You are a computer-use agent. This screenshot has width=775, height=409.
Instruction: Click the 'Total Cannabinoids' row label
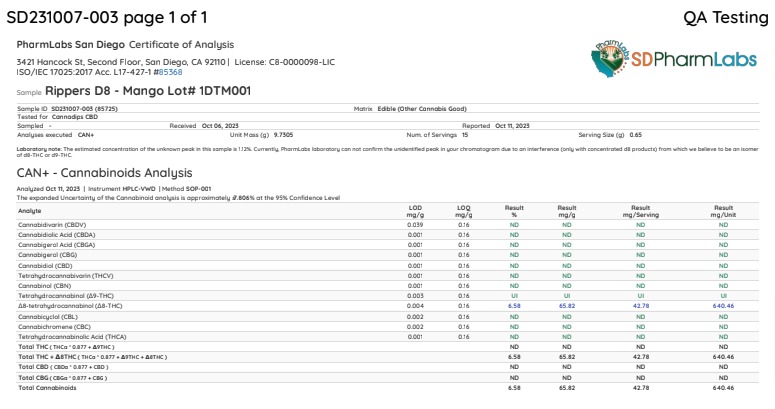pyautogui.click(x=47, y=388)
